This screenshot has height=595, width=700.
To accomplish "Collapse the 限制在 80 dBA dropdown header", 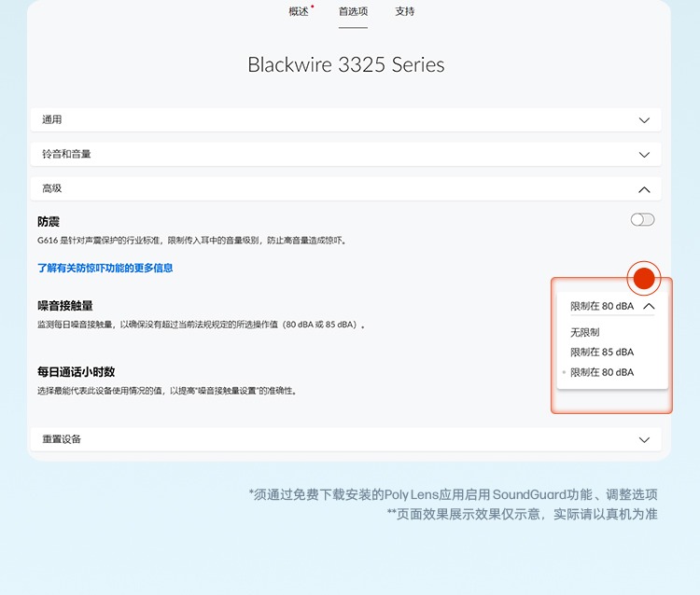I will point(612,307).
